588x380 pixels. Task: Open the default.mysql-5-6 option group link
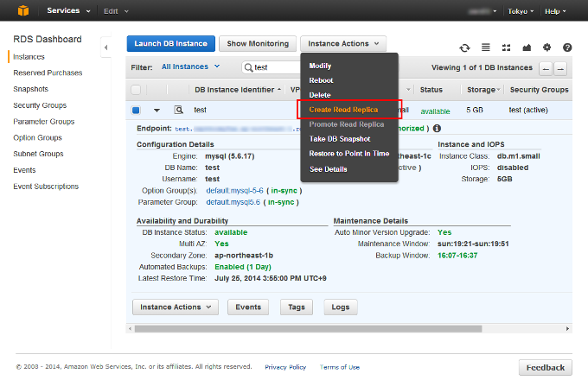(234, 191)
